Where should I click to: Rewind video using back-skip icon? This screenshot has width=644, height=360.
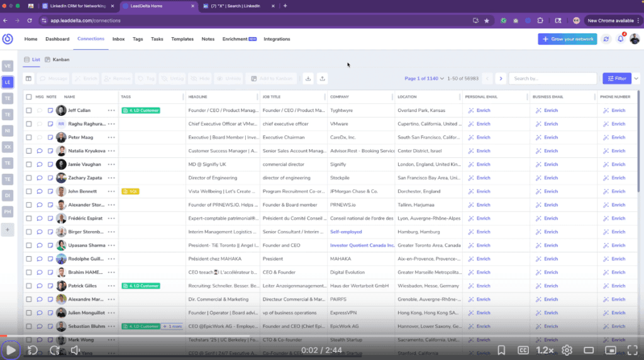33,350
